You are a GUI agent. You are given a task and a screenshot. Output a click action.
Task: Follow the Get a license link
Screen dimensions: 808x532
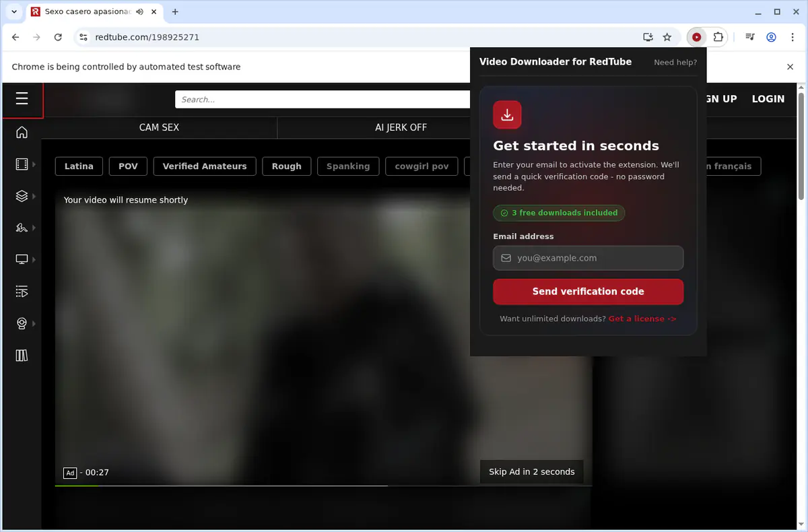[x=642, y=319]
